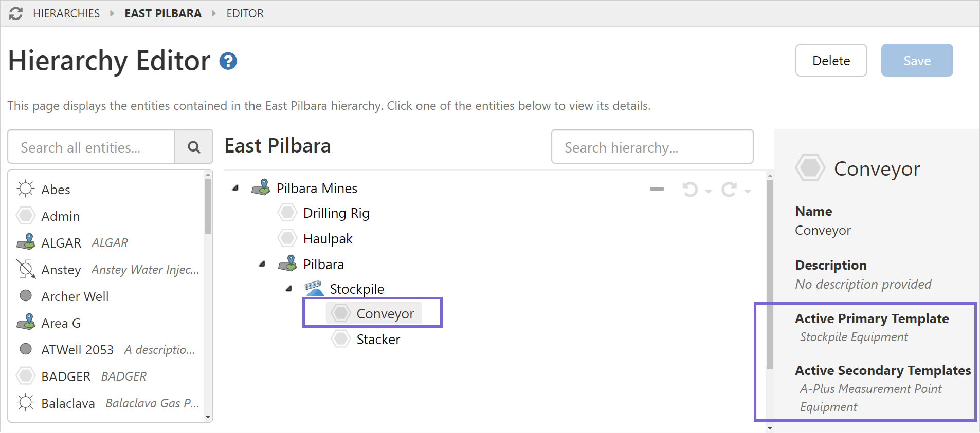Image resolution: width=980 pixels, height=433 pixels.
Task: Click the Stockpile conveyor icon in tree
Action: 314,289
